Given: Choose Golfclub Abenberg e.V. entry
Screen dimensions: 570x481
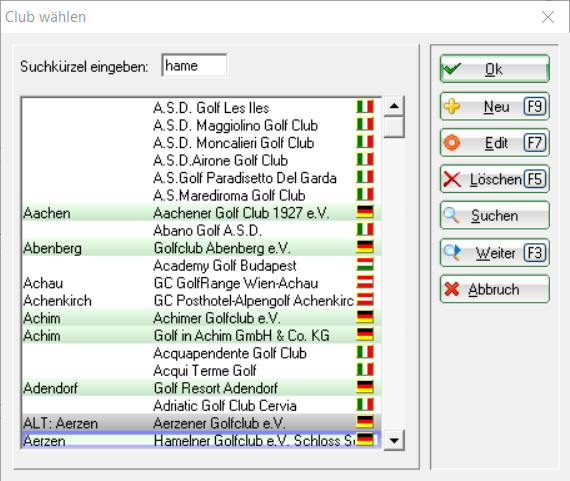Looking at the screenshot, I should point(201,248).
